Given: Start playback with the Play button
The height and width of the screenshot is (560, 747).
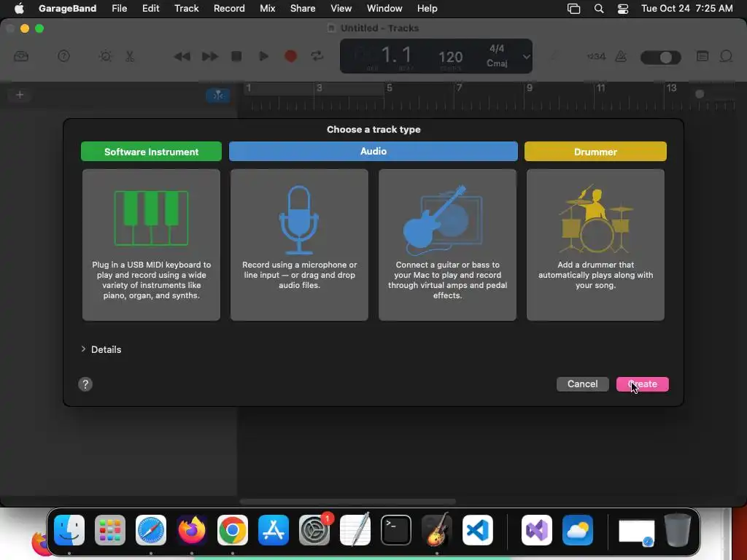Looking at the screenshot, I should [x=263, y=57].
